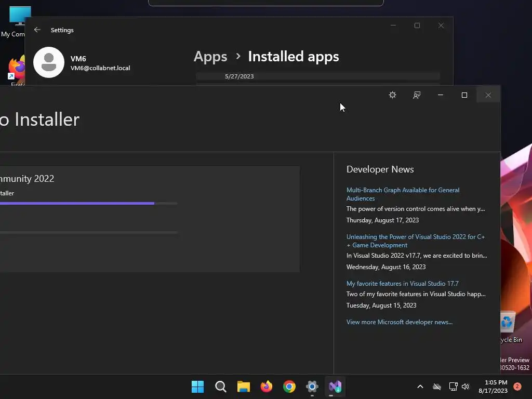Click 'The power of version control comes alive' summary
Screen dimensions: 532x399
[416, 209]
